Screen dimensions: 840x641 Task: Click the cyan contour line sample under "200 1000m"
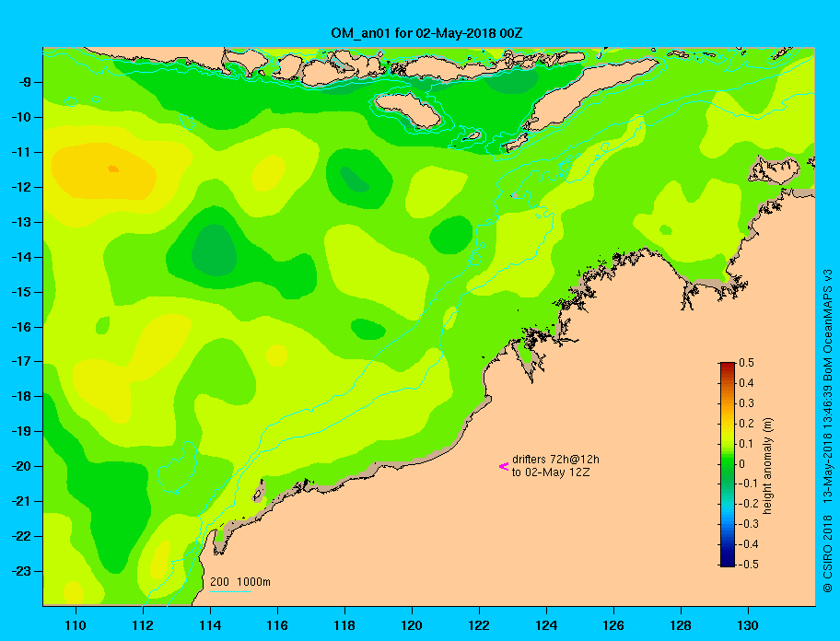(x=230, y=591)
